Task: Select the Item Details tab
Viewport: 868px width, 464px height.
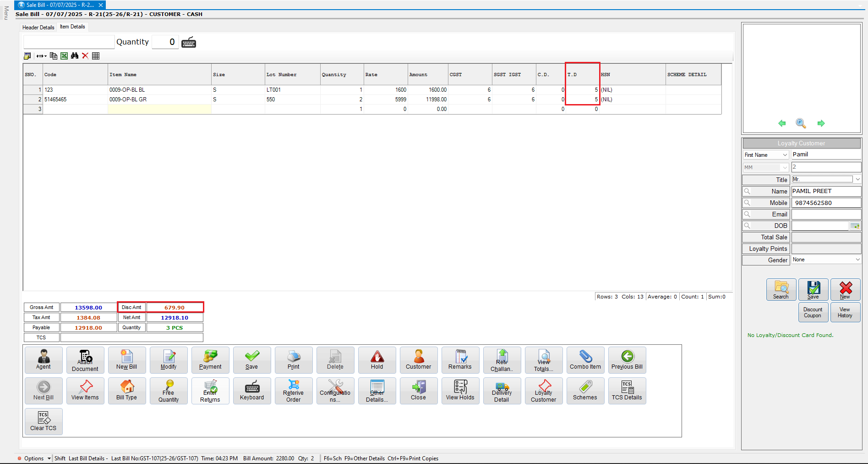Action: (x=72, y=27)
